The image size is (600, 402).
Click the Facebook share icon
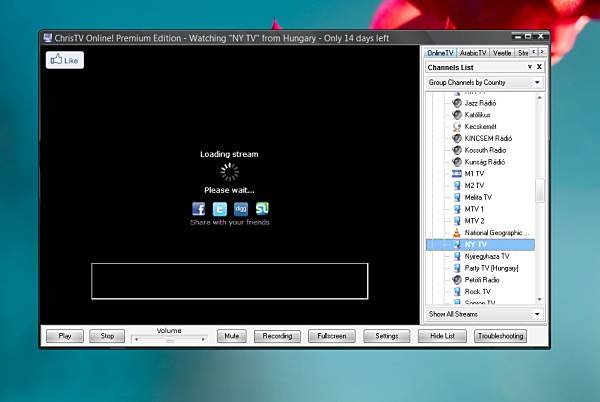point(199,209)
